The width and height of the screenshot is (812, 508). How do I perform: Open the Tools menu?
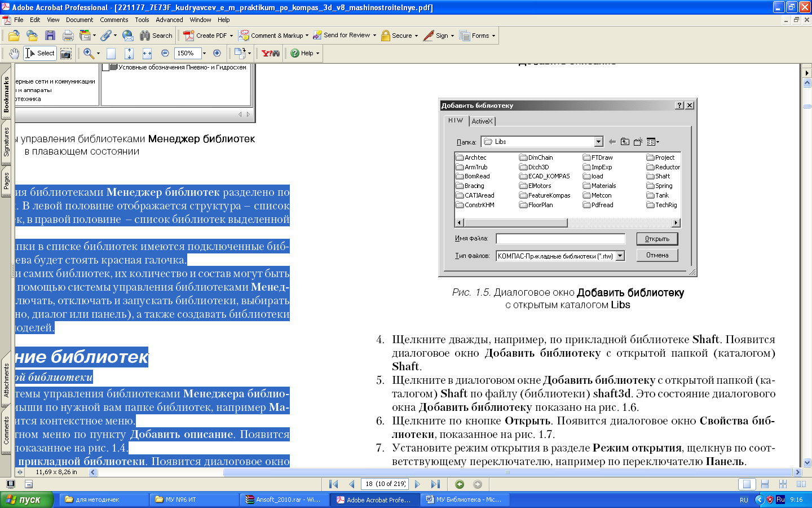click(x=142, y=20)
